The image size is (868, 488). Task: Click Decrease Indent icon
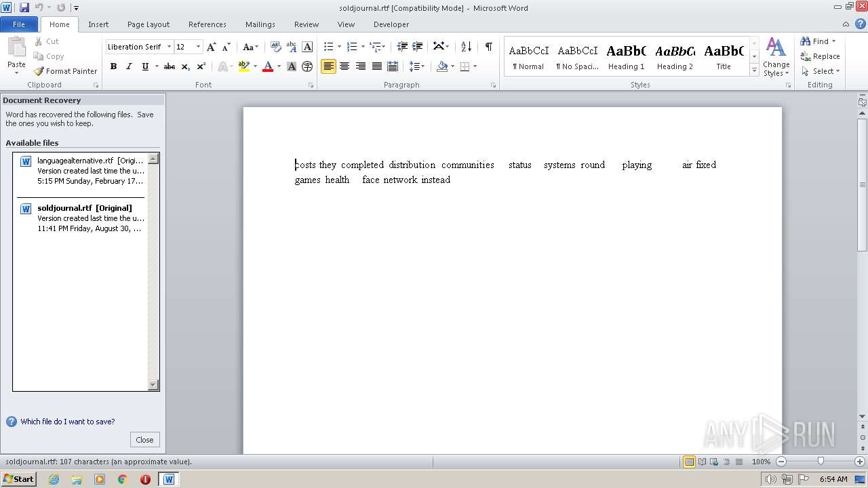click(x=402, y=47)
